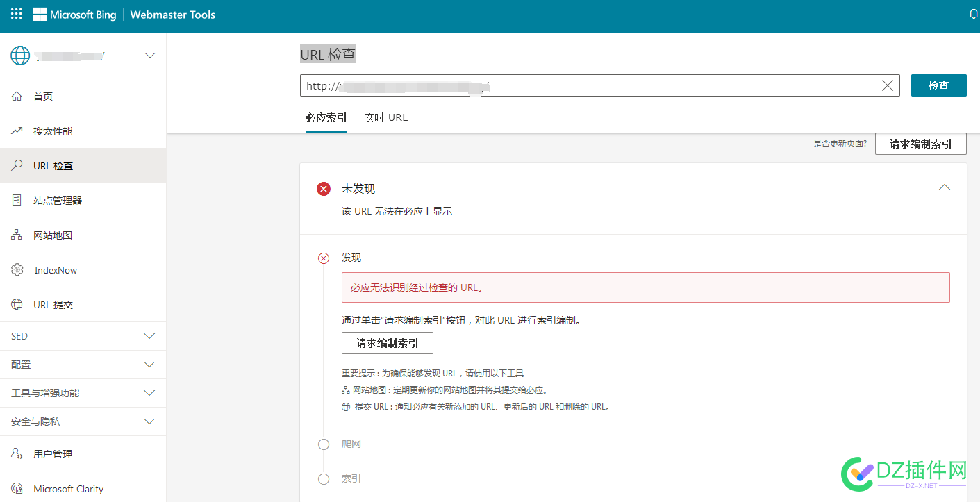Open the site selector dropdown chevron
This screenshot has height=502, width=980.
click(150, 56)
